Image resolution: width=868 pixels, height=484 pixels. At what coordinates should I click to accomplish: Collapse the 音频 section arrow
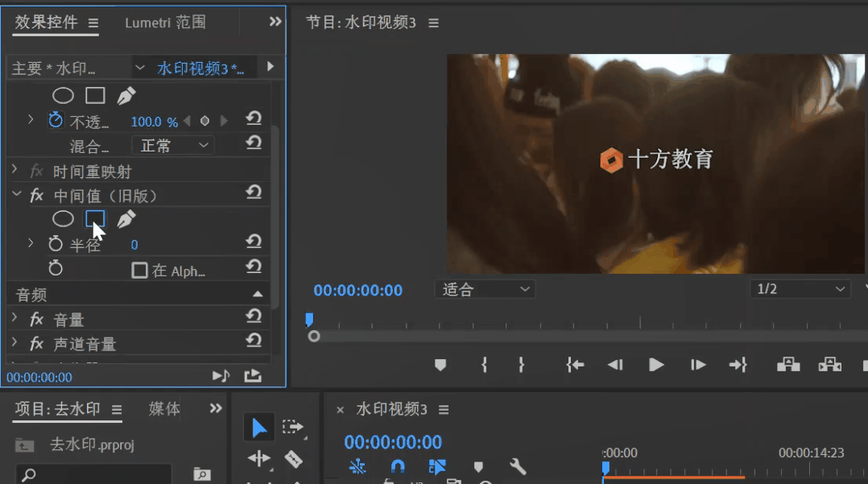coord(258,294)
